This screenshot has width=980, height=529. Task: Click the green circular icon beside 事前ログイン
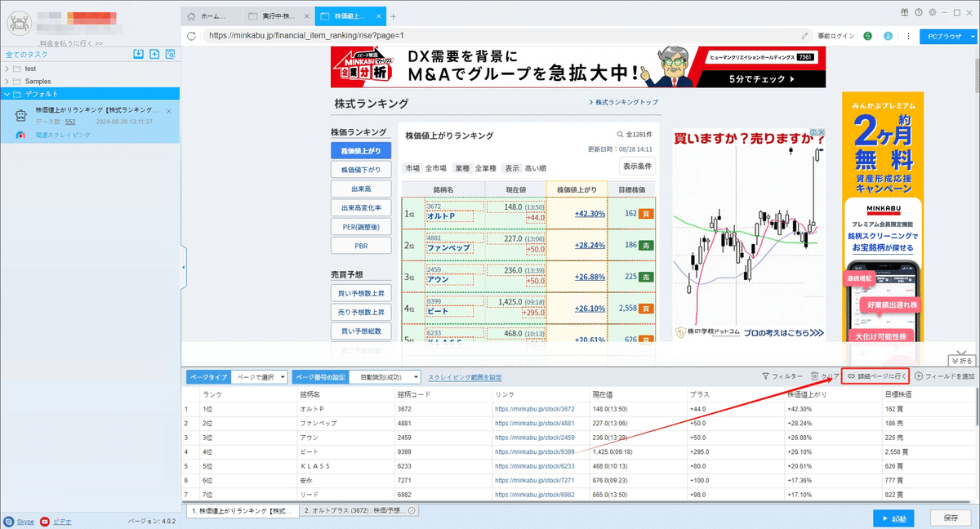click(866, 36)
